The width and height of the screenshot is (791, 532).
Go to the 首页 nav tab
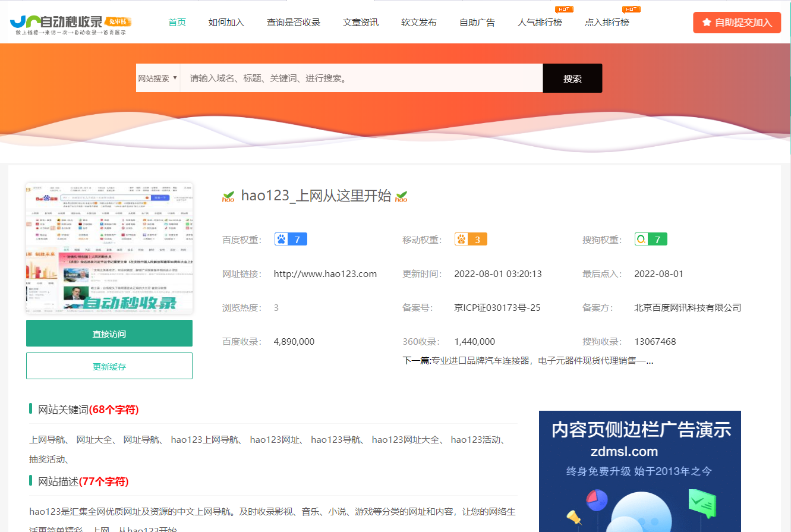pyautogui.click(x=177, y=23)
